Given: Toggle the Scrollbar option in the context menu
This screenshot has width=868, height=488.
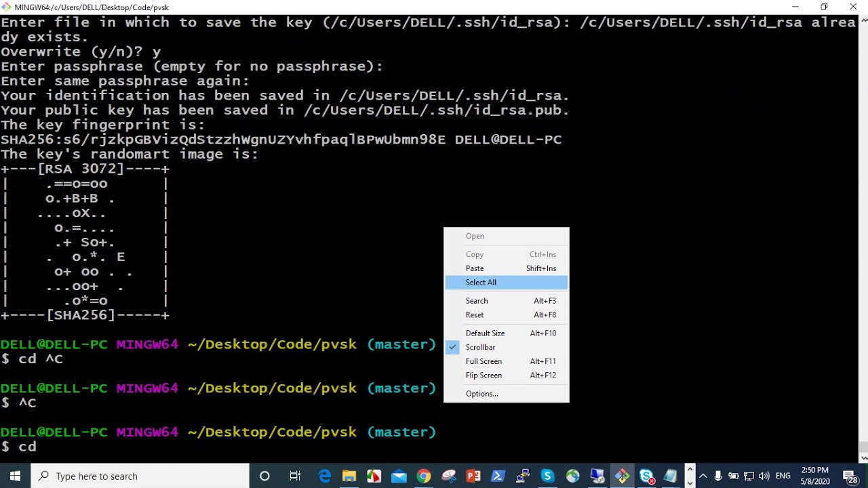Looking at the screenshot, I should [x=480, y=347].
